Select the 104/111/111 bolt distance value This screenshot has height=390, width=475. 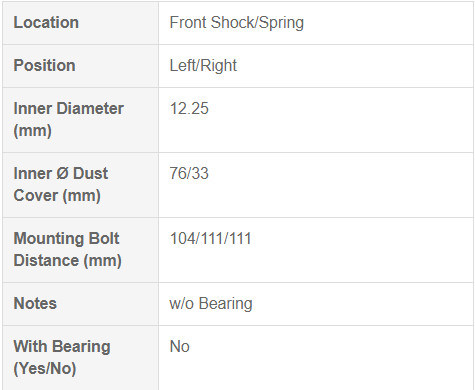click(x=210, y=239)
